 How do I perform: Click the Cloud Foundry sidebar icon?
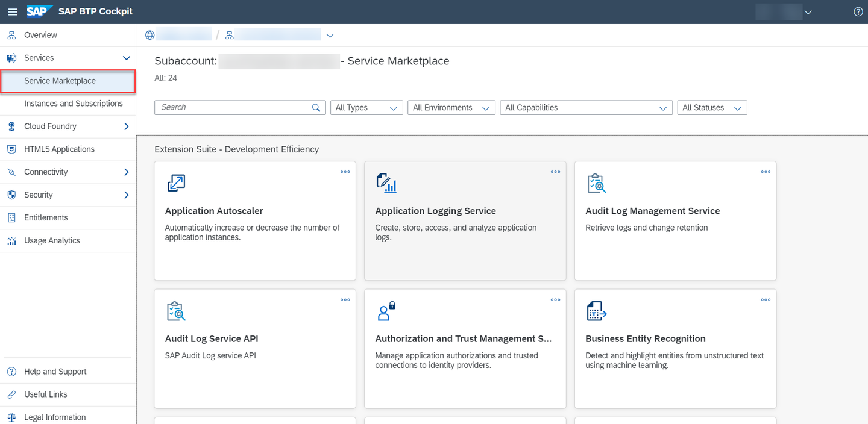(x=11, y=126)
